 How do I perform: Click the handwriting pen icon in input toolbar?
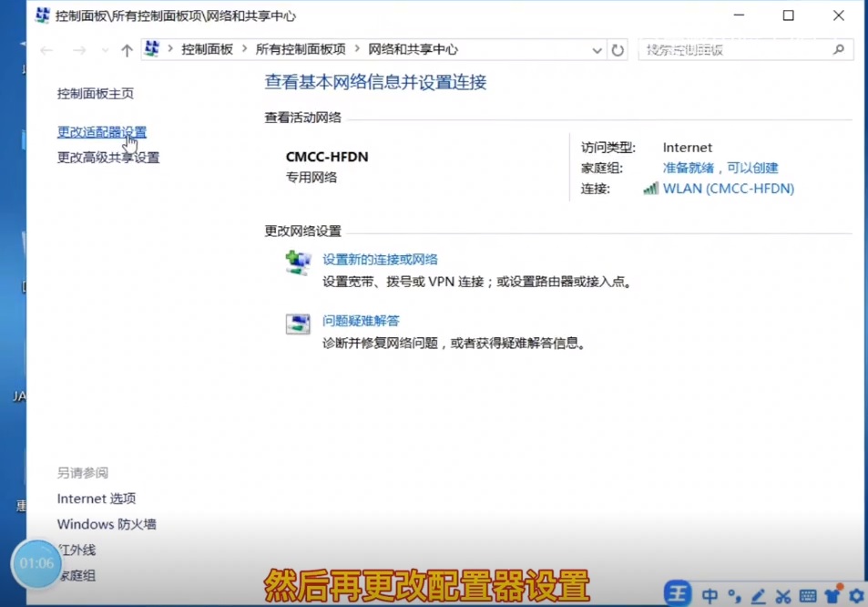click(x=759, y=594)
